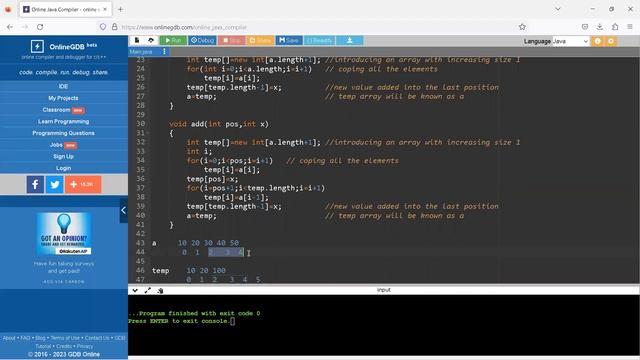Screen dimensions: 640x360
Task: Open the three-dot menu beside Main.java
Action: (x=164, y=51)
